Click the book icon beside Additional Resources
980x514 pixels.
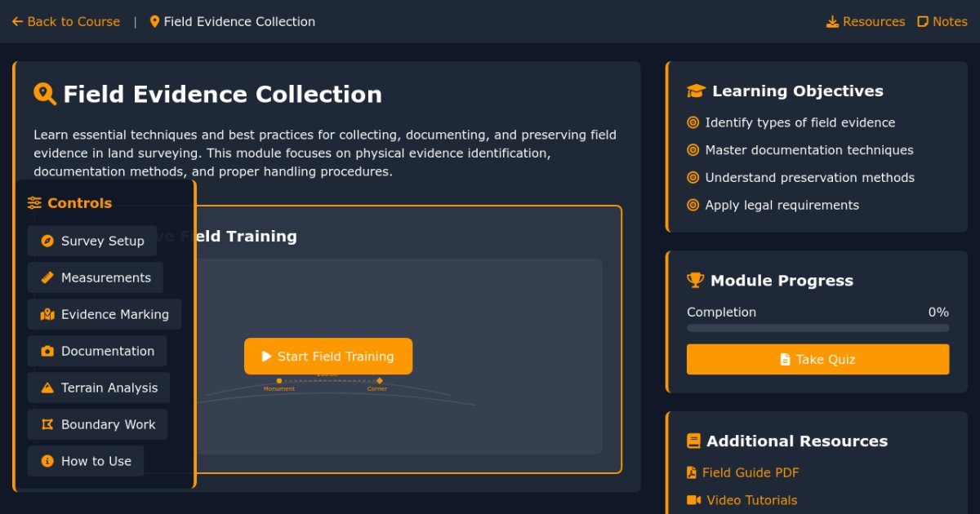click(x=693, y=441)
